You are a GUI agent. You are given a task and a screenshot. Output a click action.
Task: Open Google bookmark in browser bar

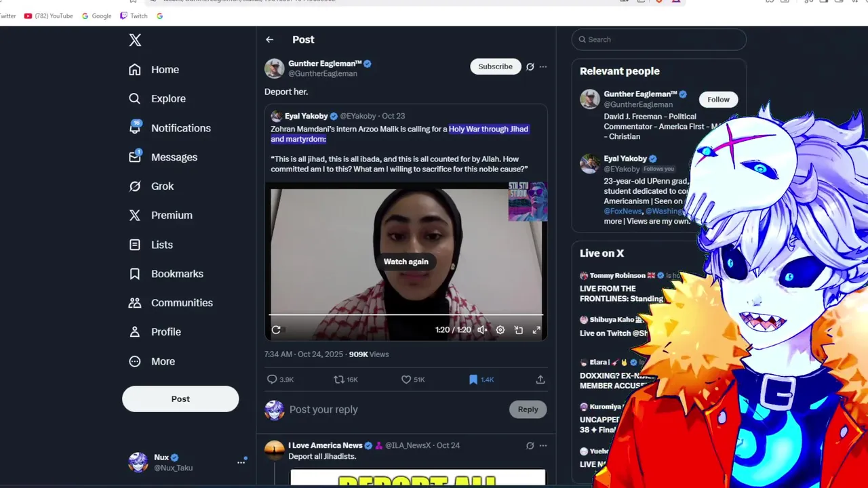tap(96, 16)
